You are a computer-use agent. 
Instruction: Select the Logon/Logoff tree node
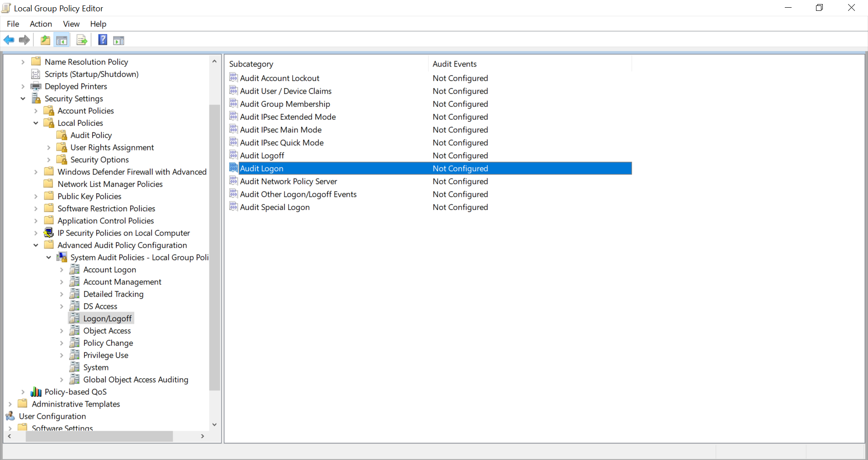coord(108,318)
